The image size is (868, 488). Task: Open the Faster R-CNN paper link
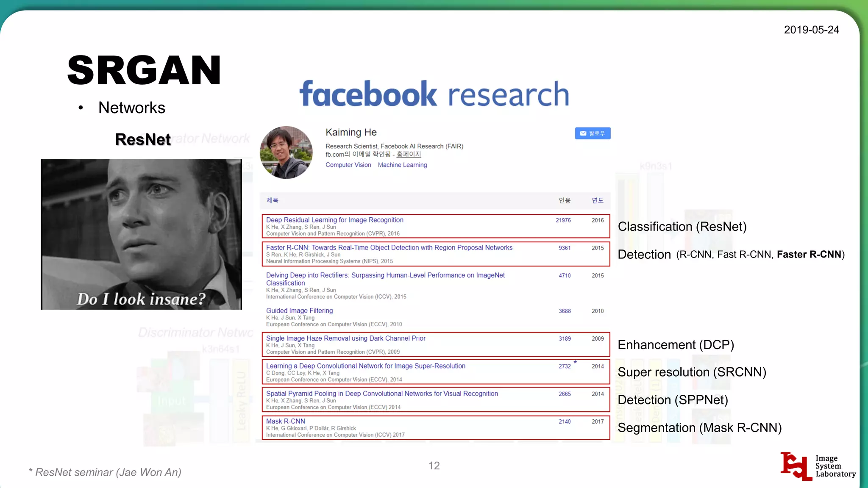coord(389,247)
